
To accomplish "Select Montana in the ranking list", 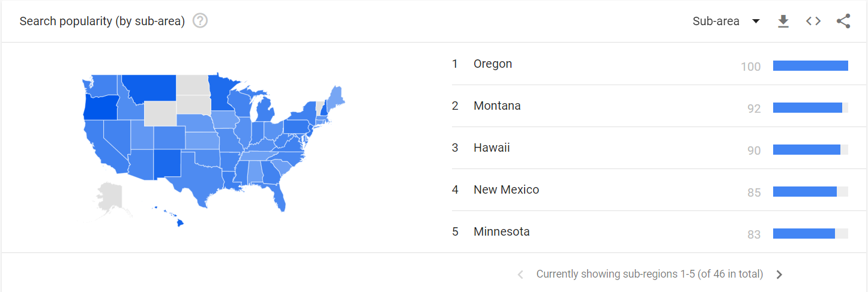I will click(497, 106).
